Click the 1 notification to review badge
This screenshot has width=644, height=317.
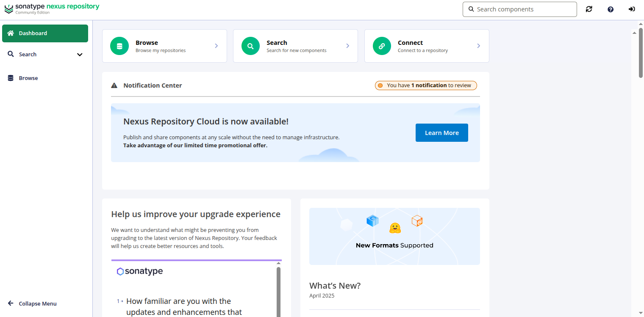click(x=426, y=85)
